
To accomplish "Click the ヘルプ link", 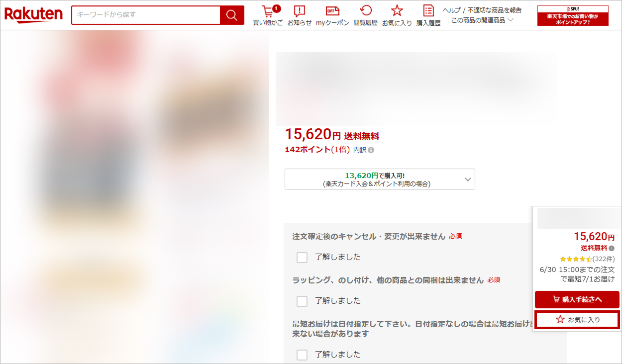I will coord(452,10).
